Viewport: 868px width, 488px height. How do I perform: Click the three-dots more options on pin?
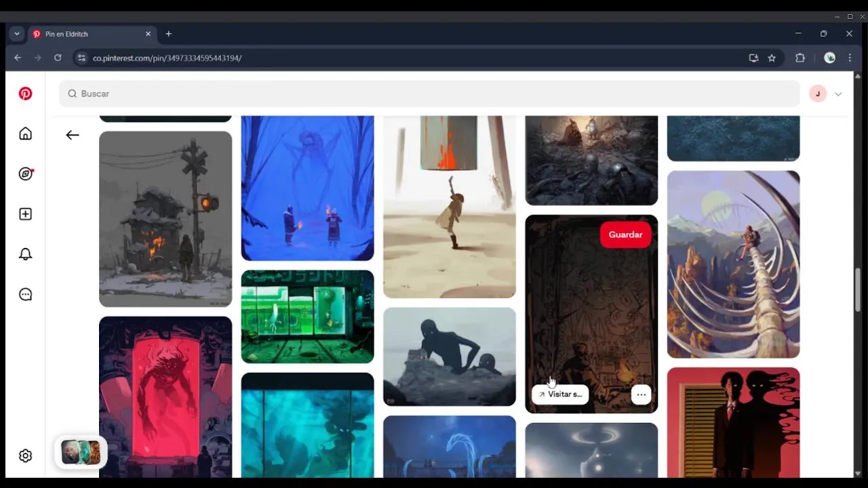641,394
